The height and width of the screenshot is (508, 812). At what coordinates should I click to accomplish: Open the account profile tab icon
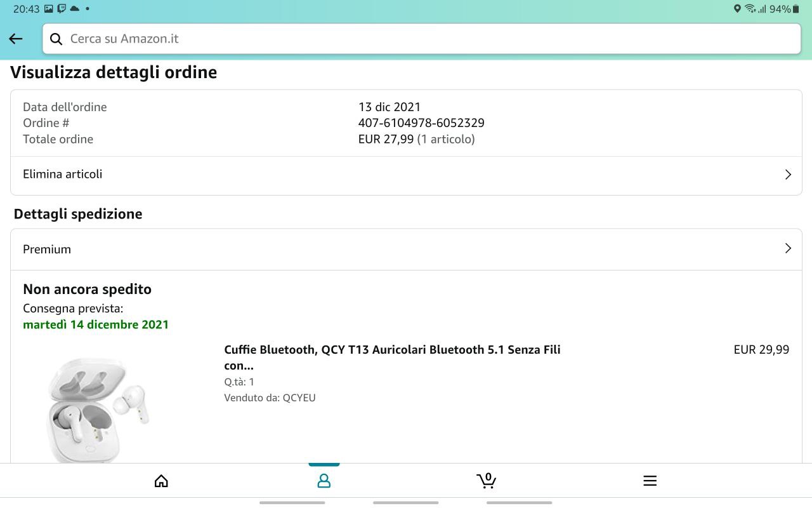coord(324,481)
